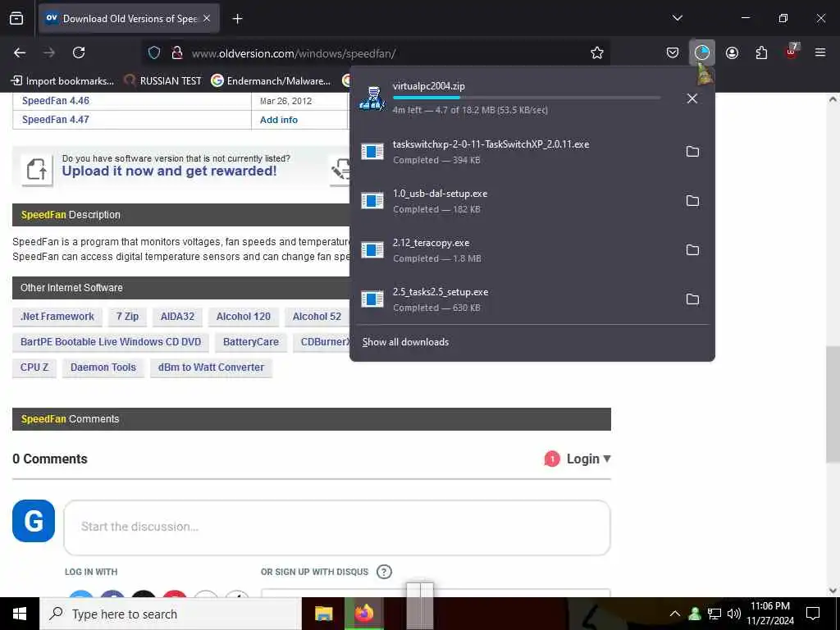Click the page vertical scrollbar thumb
This screenshot has width=840, height=630.
tap(832, 404)
